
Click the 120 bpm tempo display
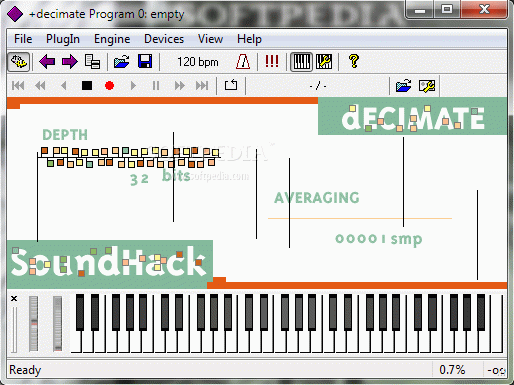coord(197,62)
